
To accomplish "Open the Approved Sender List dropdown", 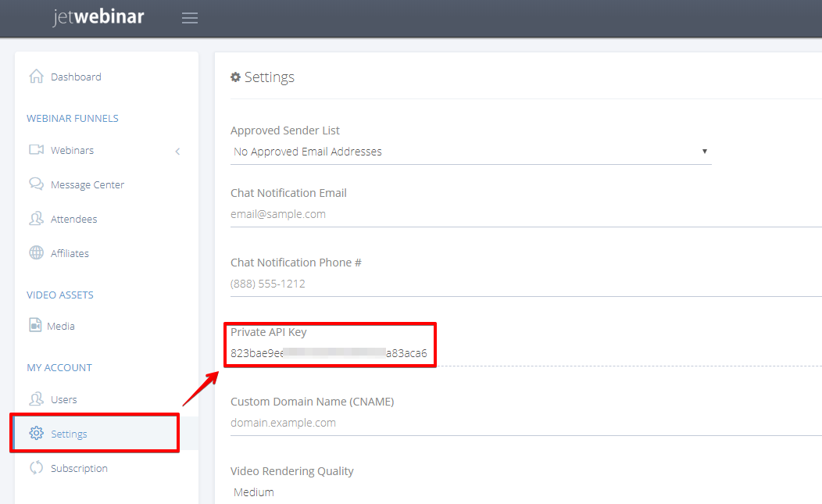I will (x=470, y=152).
